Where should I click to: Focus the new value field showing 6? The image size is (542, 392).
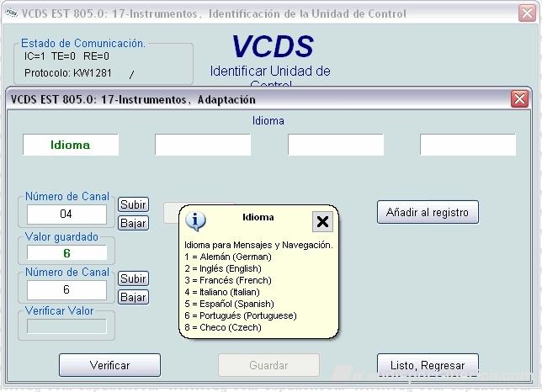[x=66, y=289]
